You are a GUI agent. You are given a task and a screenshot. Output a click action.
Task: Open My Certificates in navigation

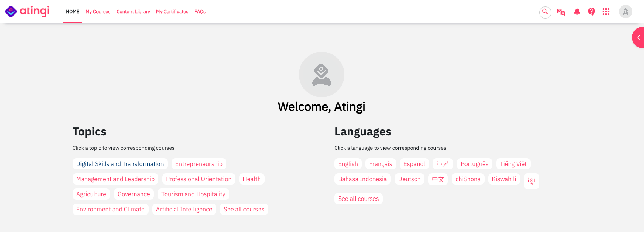tap(172, 12)
